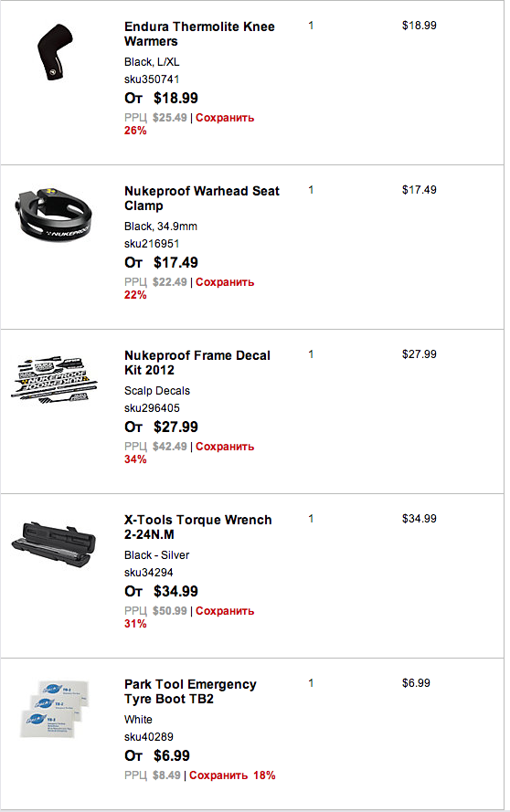Click the $18.99 line total for knee warmers
This screenshot has width=510, height=812.
tap(420, 26)
